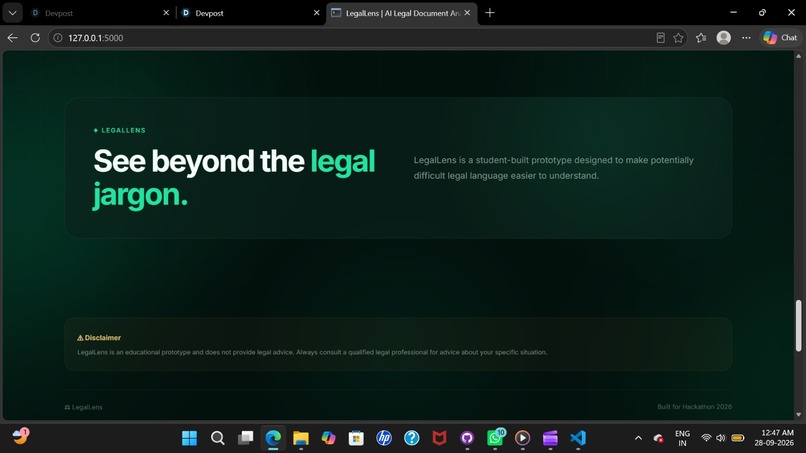
Task: Open the HP app on taskbar
Action: (384, 438)
